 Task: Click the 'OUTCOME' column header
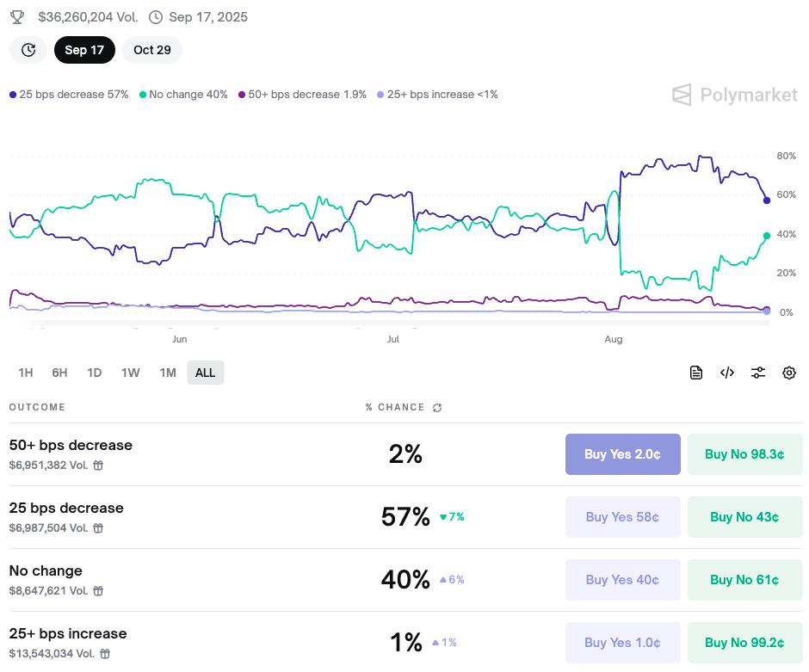point(37,408)
